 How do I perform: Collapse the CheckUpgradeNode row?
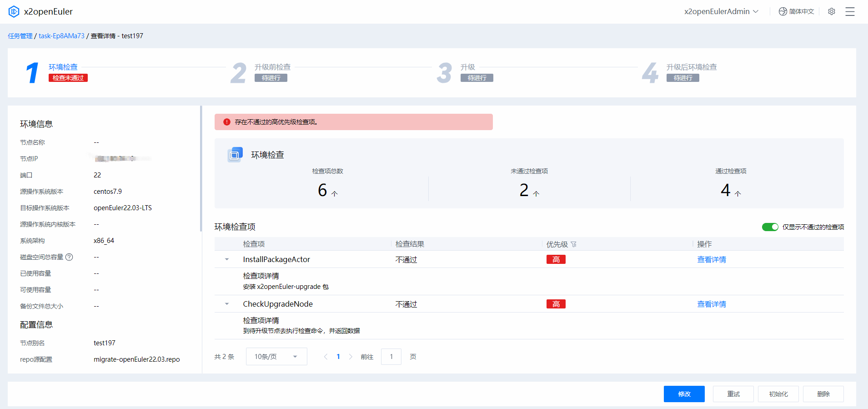[227, 304]
